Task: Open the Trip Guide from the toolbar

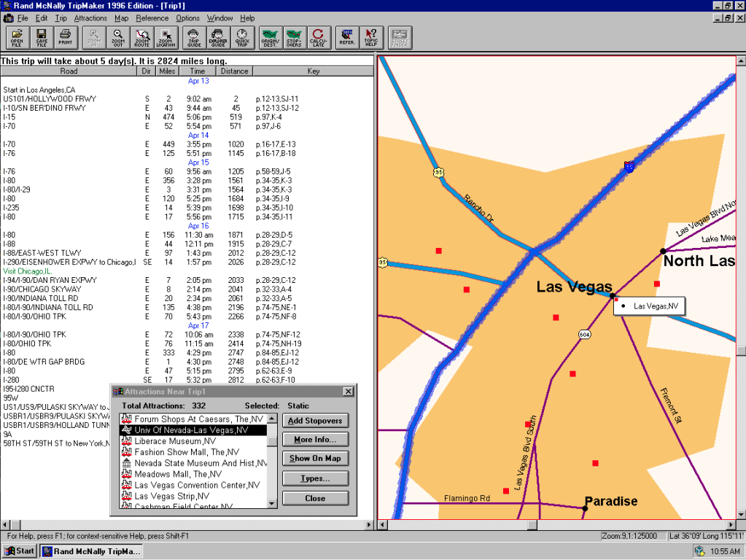Action: point(193,36)
